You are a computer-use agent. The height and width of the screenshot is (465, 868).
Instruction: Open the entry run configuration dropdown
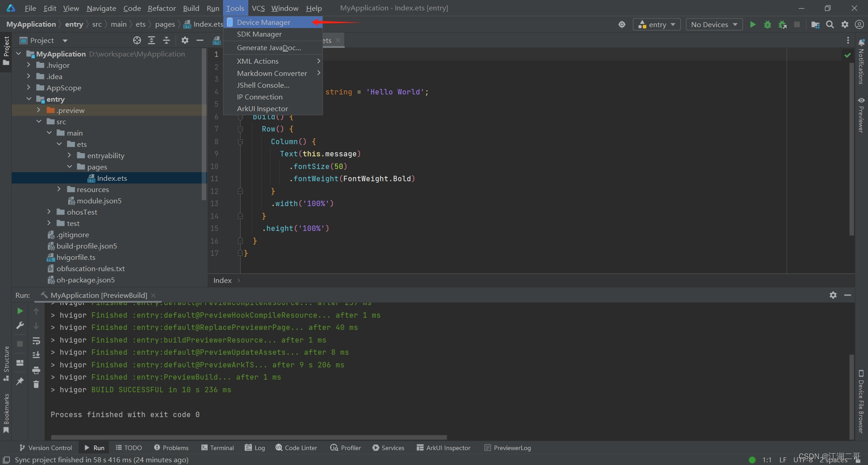click(657, 24)
